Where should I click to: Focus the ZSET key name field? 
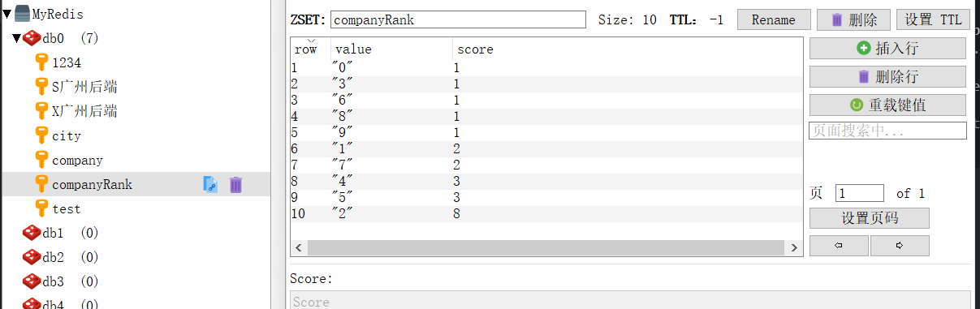(x=458, y=19)
